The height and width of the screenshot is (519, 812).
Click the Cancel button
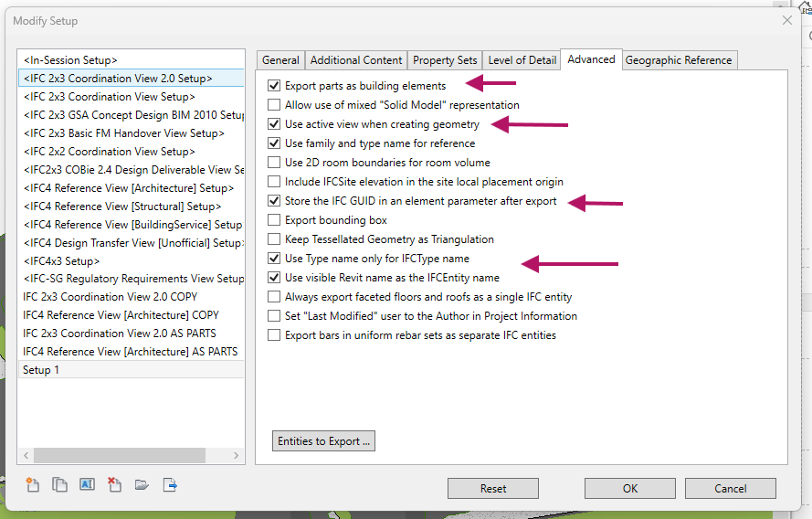coord(730,489)
